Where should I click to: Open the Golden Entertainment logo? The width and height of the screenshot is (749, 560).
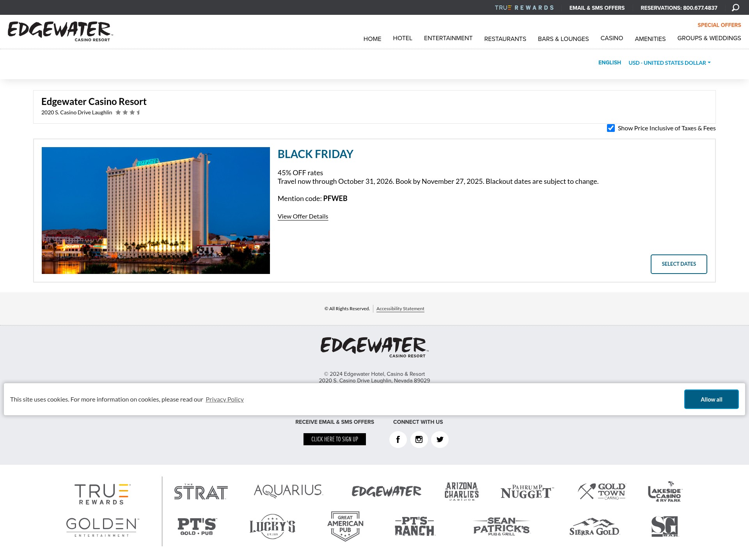coord(103,527)
